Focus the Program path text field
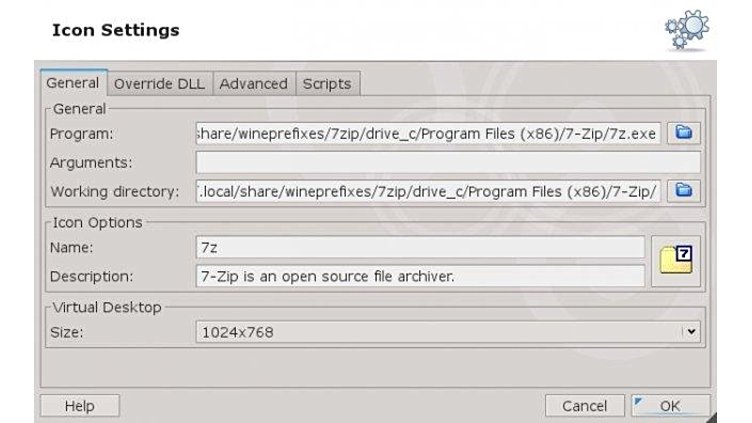The image size is (752, 423). 428,133
